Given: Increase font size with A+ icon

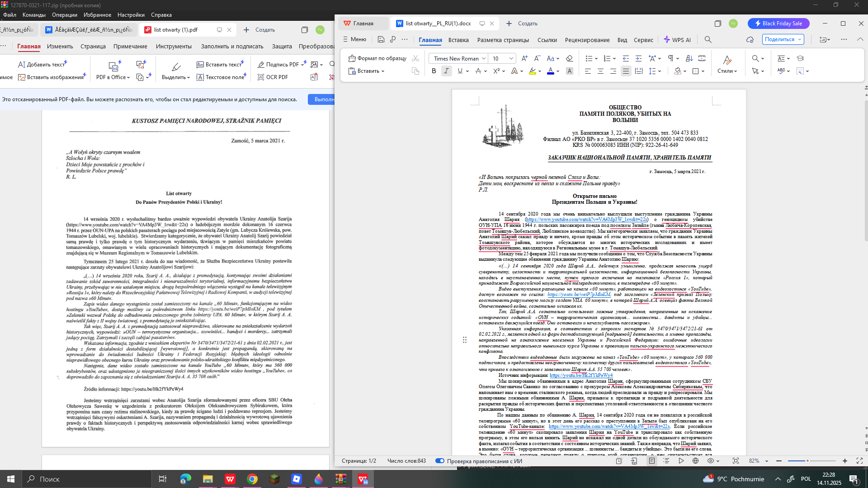Looking at the screenshot, I should (524, 58).
